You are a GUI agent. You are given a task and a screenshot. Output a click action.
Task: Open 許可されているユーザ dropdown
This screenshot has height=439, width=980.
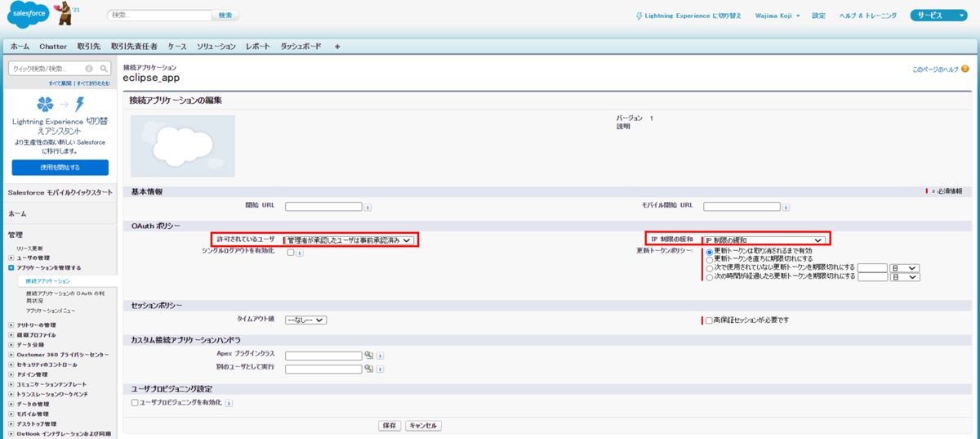349,240
